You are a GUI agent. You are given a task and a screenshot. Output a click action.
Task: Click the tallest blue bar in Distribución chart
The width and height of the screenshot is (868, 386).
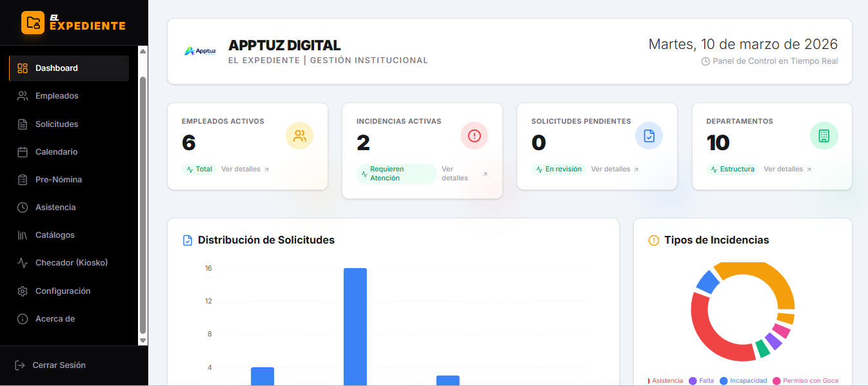355,327
